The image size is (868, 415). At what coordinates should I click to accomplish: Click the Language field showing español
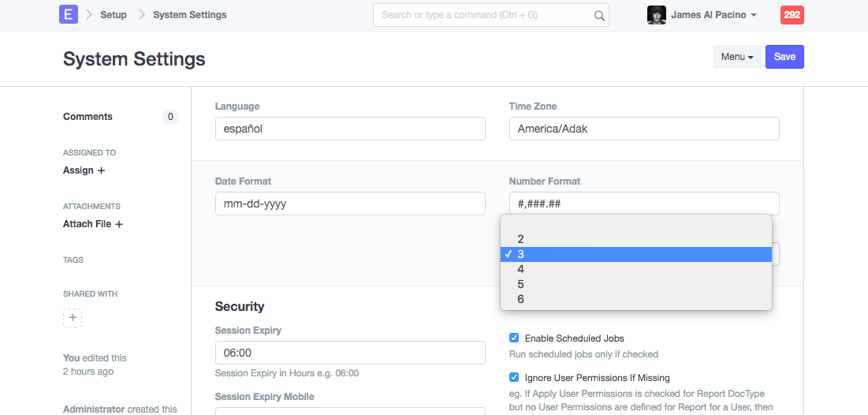pos(349,129)
